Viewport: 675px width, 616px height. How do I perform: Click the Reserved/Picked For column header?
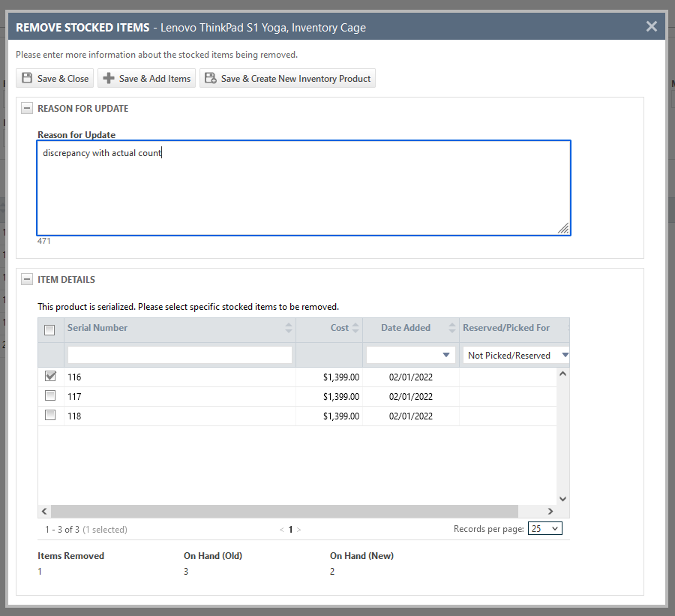[x=506, y=328]
